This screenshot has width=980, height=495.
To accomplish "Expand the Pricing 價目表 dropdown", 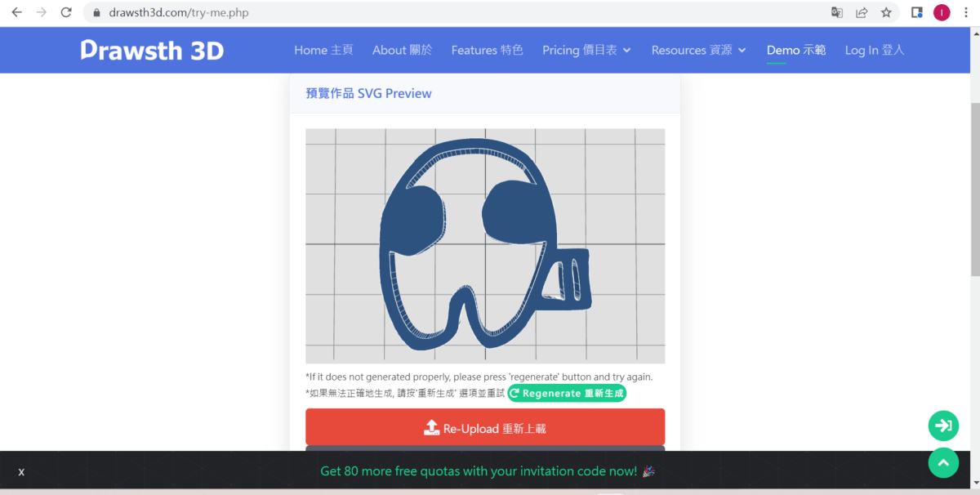I will (x=586, y=50).
